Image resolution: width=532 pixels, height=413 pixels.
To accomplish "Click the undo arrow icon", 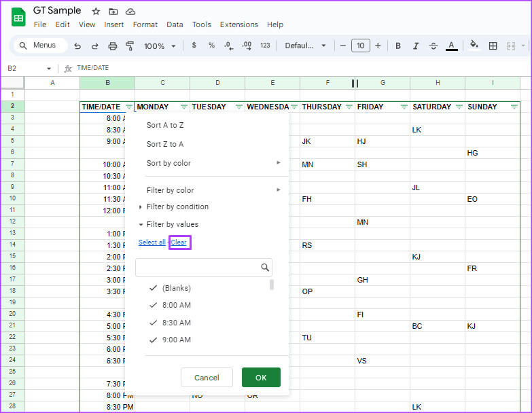I will 77,46.
